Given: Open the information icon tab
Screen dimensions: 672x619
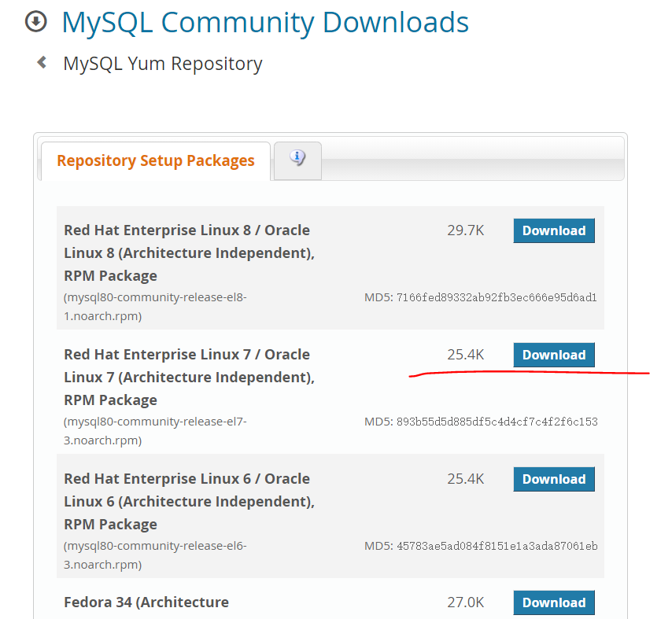Looking at the screenshot, I should (297, 158).
